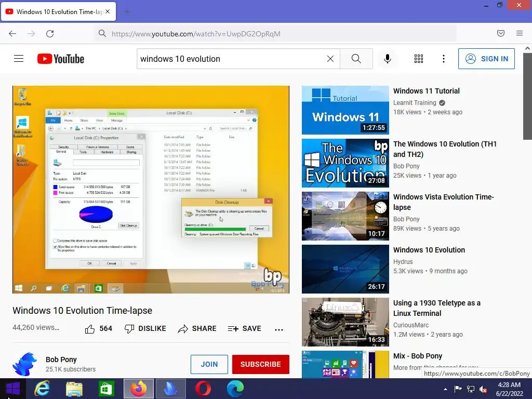
Task: Open Windows Vista Evolution Time-lapse thumbnail
Action: pos(345,216)
